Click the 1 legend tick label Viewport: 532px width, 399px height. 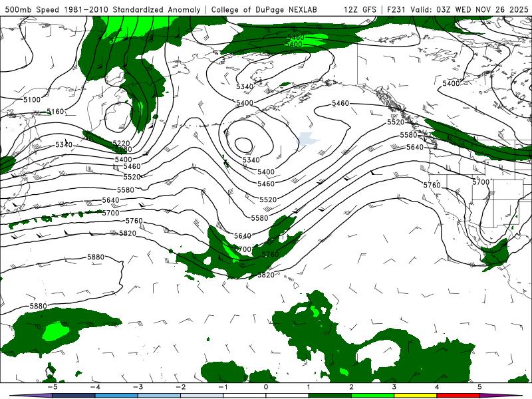click(x=309, y=387)
